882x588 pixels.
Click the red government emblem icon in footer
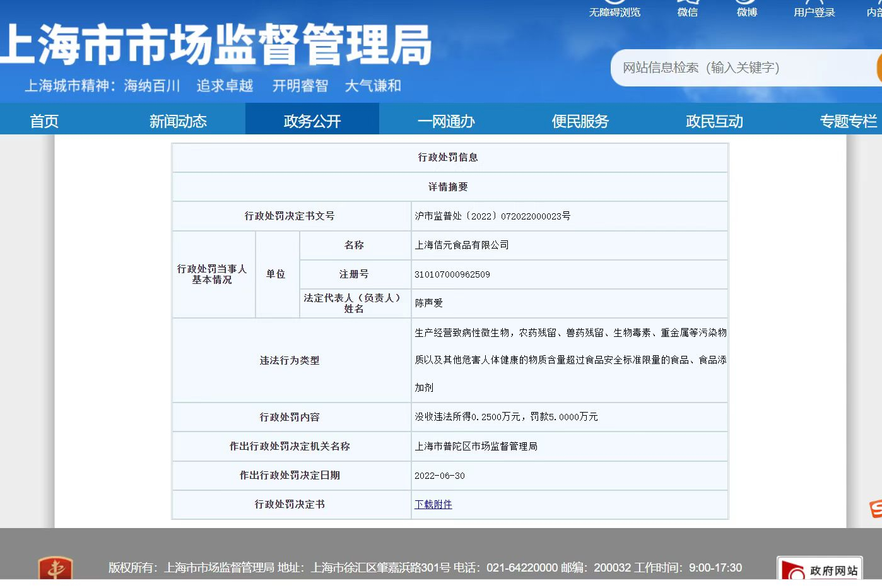coord(56,568)
